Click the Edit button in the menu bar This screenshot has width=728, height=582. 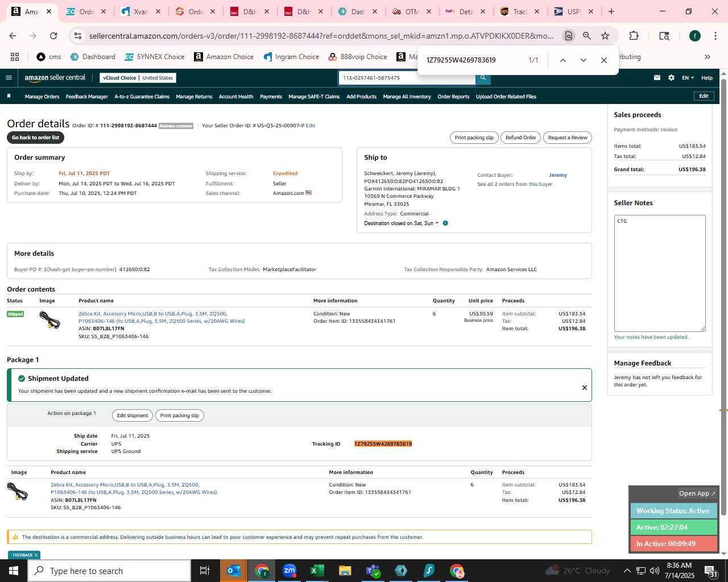tap(704, 96)
